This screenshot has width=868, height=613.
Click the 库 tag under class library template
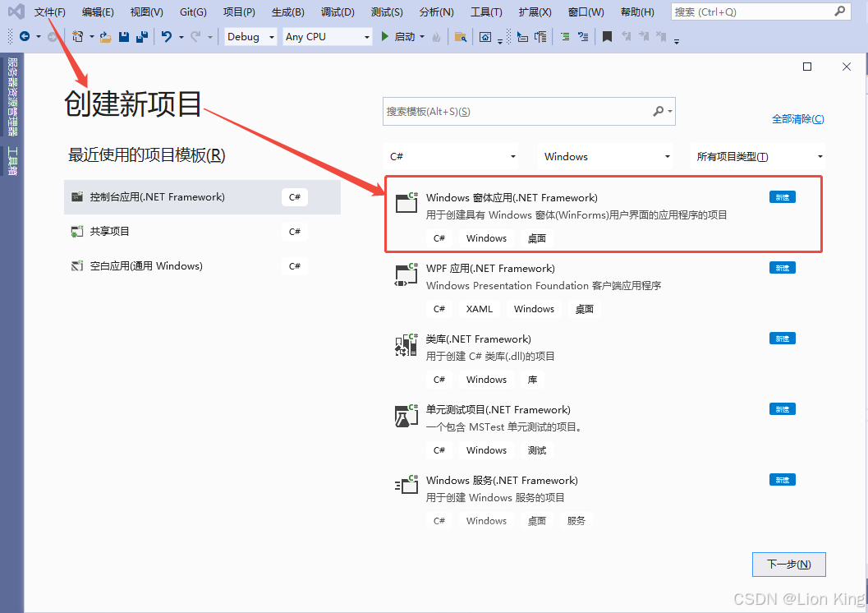532,380
